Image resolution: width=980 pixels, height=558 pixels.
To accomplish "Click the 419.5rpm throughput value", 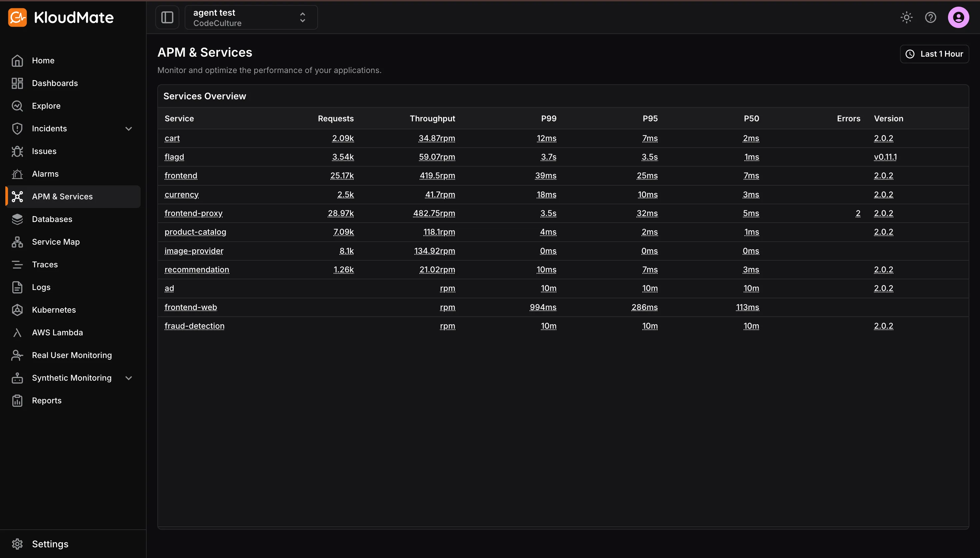I will point(438,176).
